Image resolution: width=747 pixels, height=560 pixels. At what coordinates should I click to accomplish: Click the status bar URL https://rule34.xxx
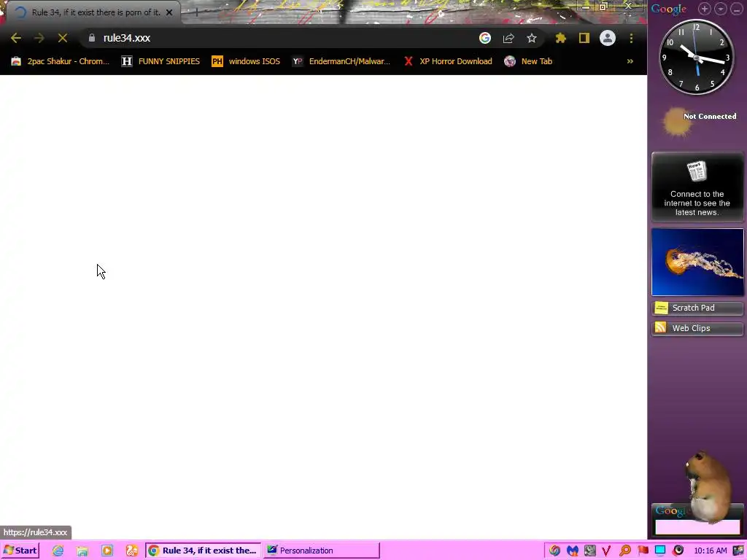(35, 532)
